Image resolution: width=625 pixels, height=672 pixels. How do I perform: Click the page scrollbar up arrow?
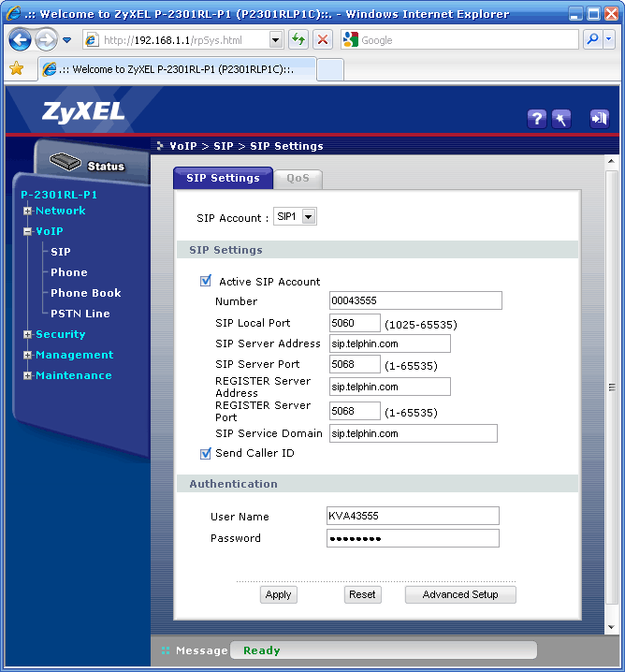tap(611, 162)
